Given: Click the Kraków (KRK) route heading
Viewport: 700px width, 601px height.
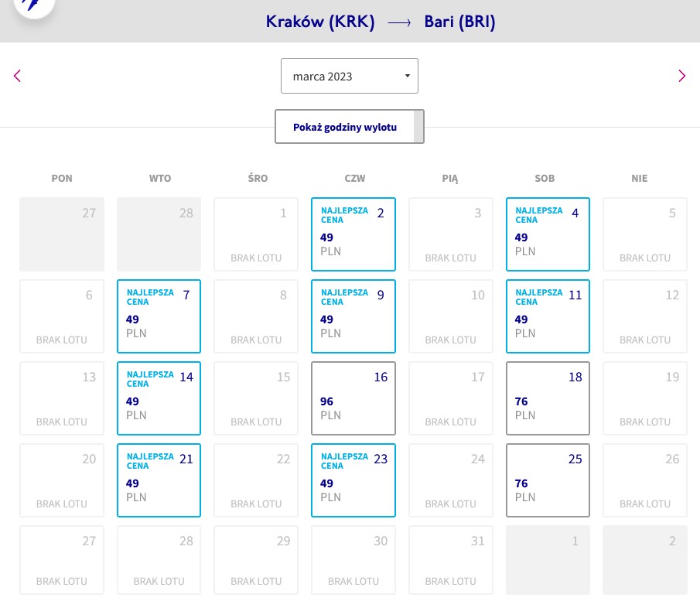Looking at the screenshot, I should [320, 22].
